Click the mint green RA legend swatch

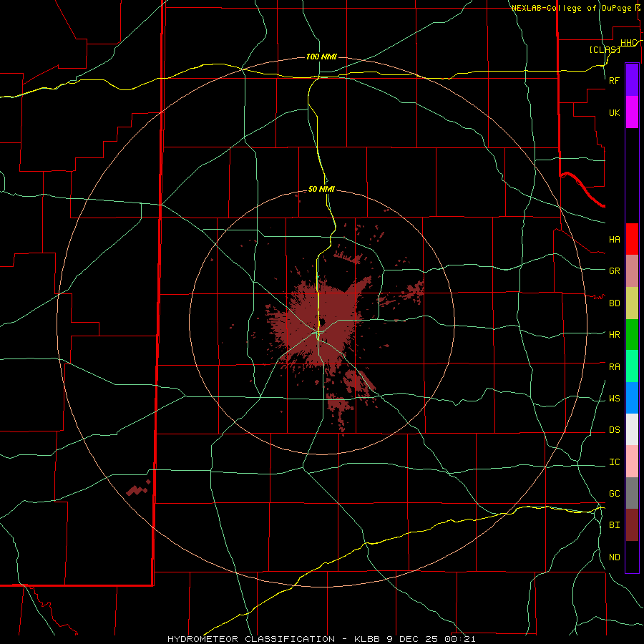(632, 366)
